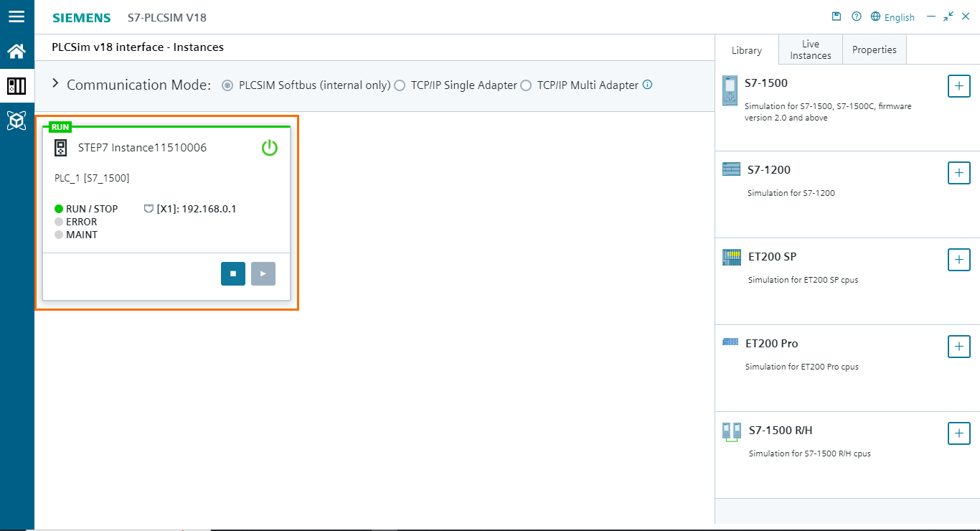Viewport: 980px width, 531px height.
Task: Open the Properties tab
Action: (x=874, y=50)
